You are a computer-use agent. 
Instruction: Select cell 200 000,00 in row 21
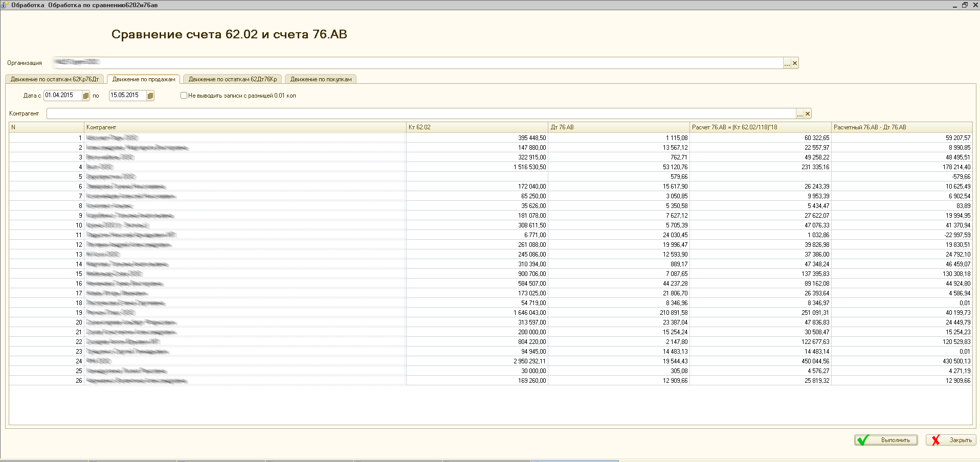(477, 332)
